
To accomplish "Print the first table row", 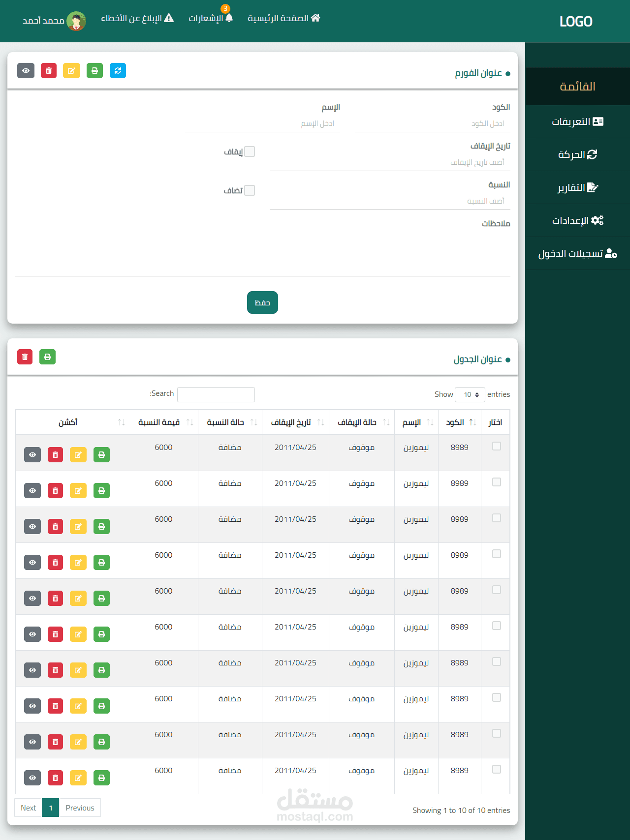I will [101, 455].
